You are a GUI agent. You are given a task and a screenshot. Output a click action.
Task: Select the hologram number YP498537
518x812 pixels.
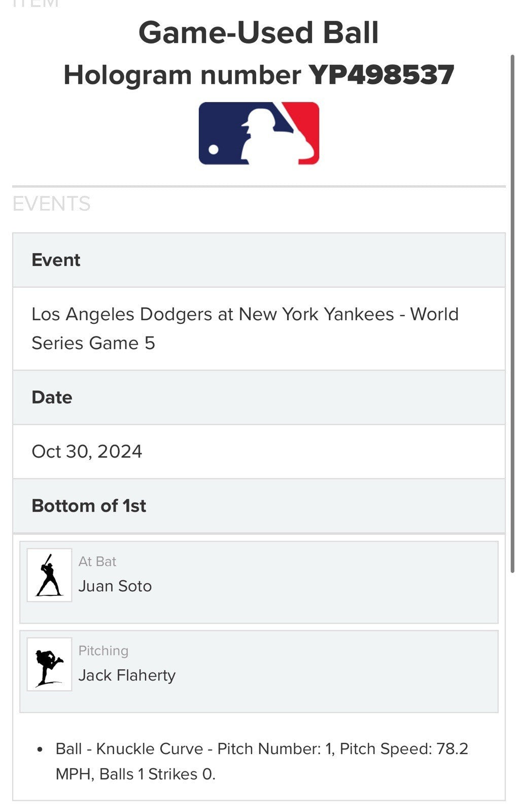coord(382,75)
